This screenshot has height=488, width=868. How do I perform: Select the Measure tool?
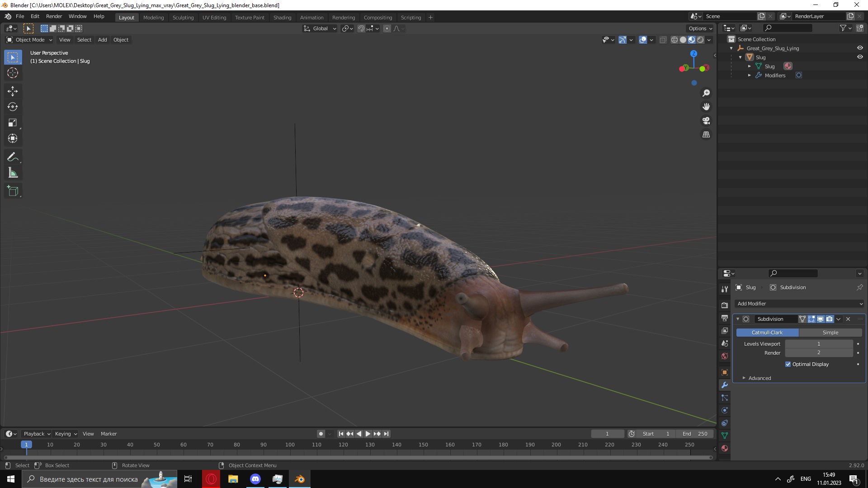(13, 173)
